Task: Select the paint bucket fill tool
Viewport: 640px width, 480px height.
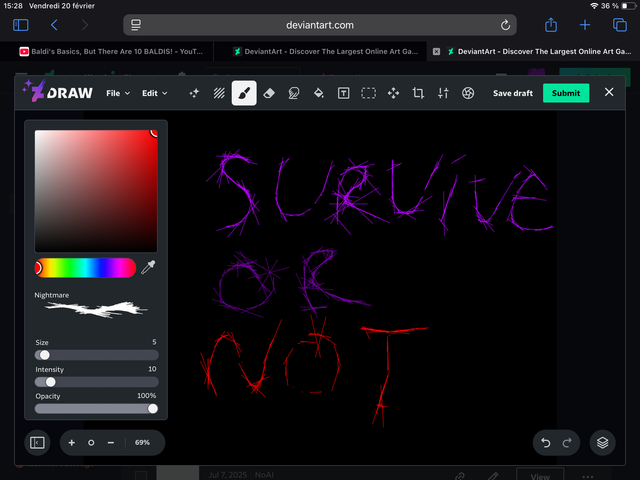Action: [319, 93]
